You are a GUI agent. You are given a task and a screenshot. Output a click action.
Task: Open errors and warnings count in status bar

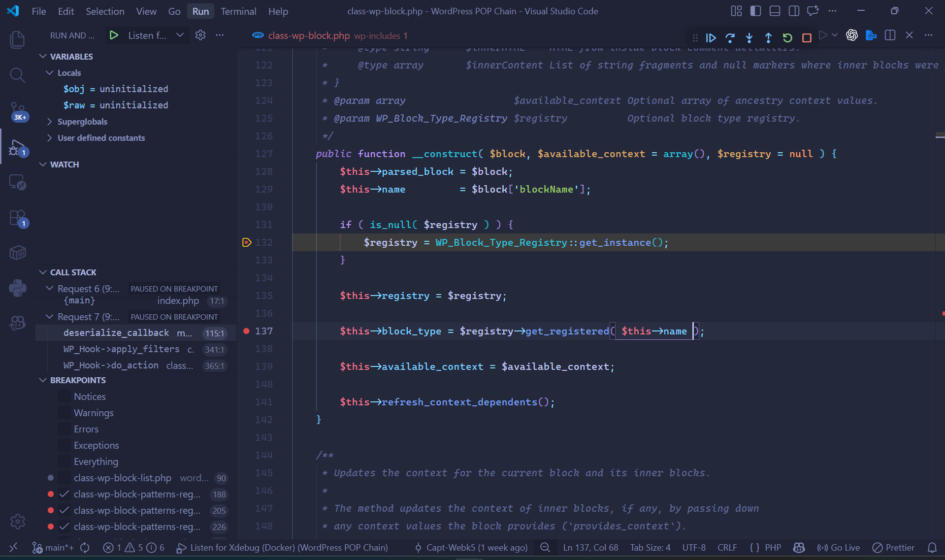(134, 548)
